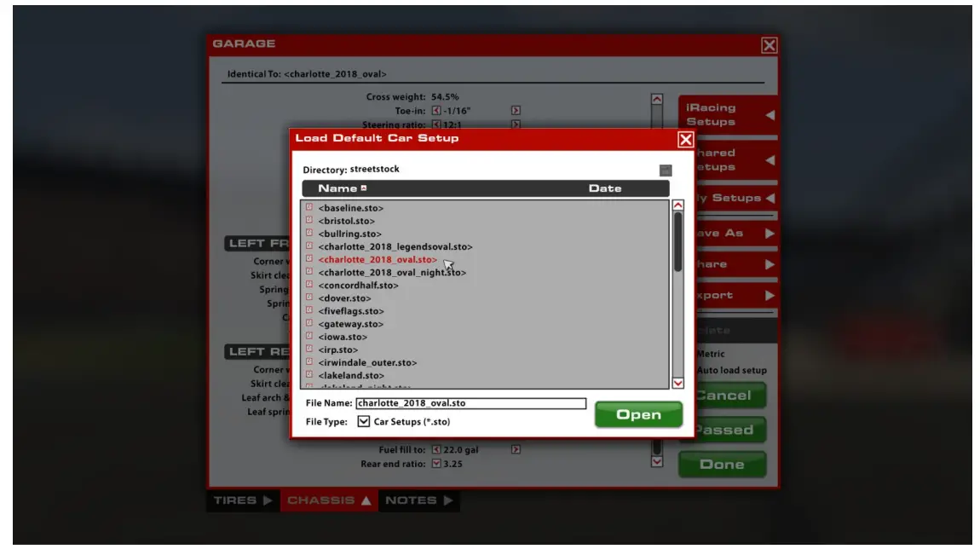
Task: Switch to the CHASSIS tab
Action: [330, 501]
